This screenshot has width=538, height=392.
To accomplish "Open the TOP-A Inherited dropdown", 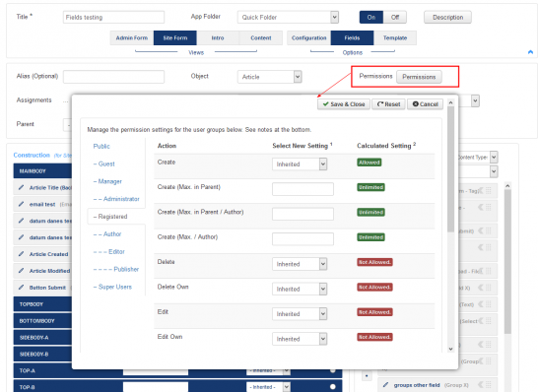I will point(269,370).
